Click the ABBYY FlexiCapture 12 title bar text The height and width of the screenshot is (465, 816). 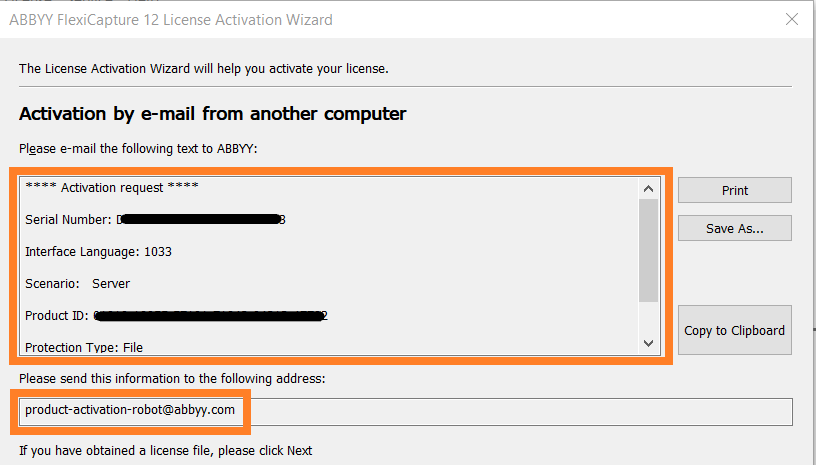click(x=171, y=20)
